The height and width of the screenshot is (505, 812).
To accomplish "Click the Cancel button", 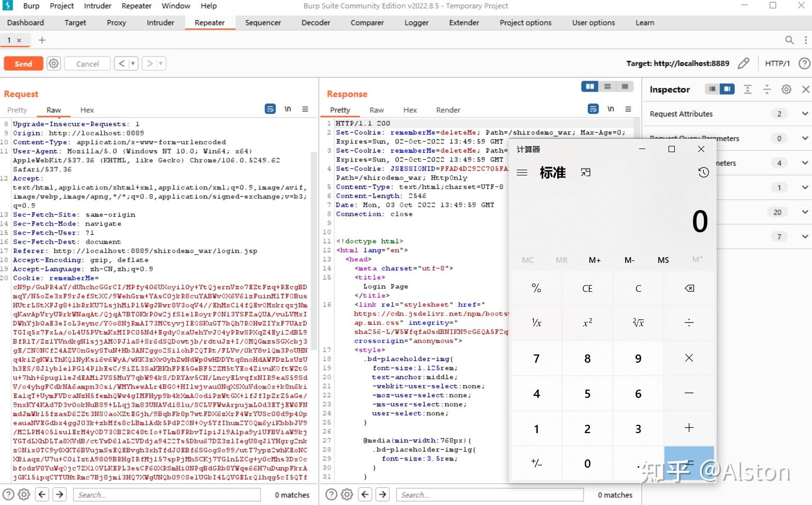I will tap(87, 64).
